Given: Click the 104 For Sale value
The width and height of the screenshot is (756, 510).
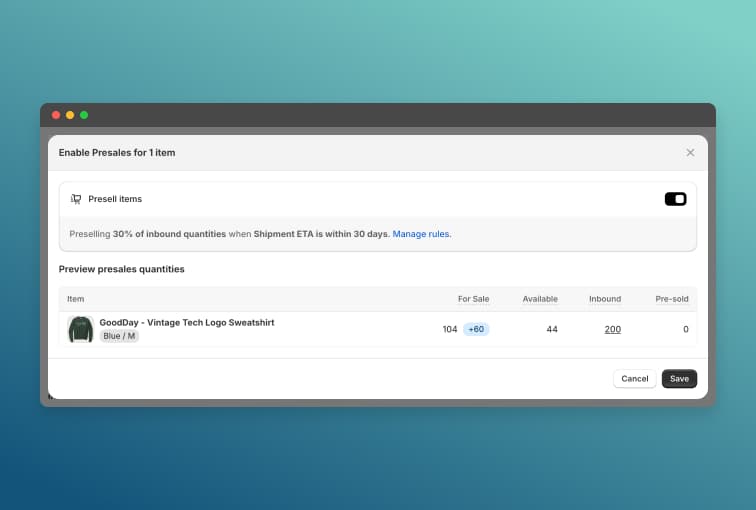Looking at the screenshot, I should click(x=450, y=329).
